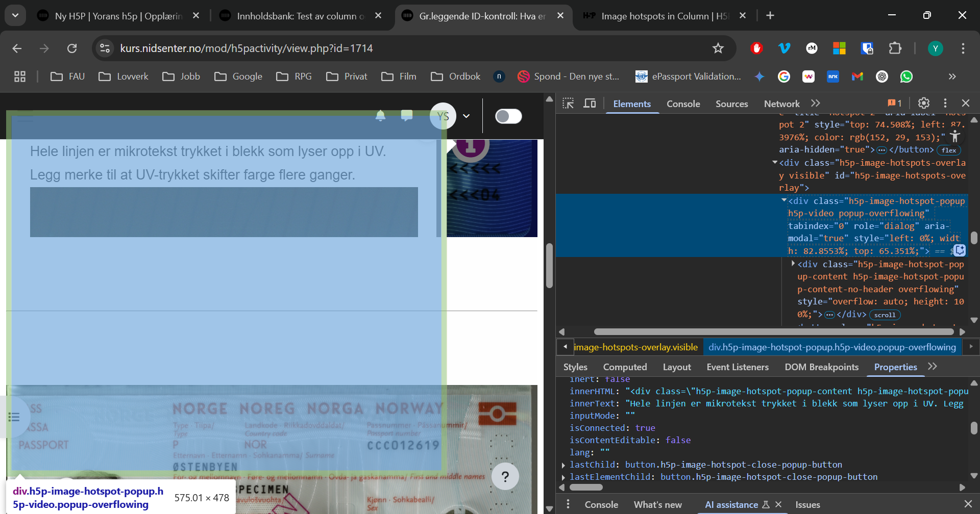Expand the lastElementChild property
980x514 pixels.
click(563, 477)
